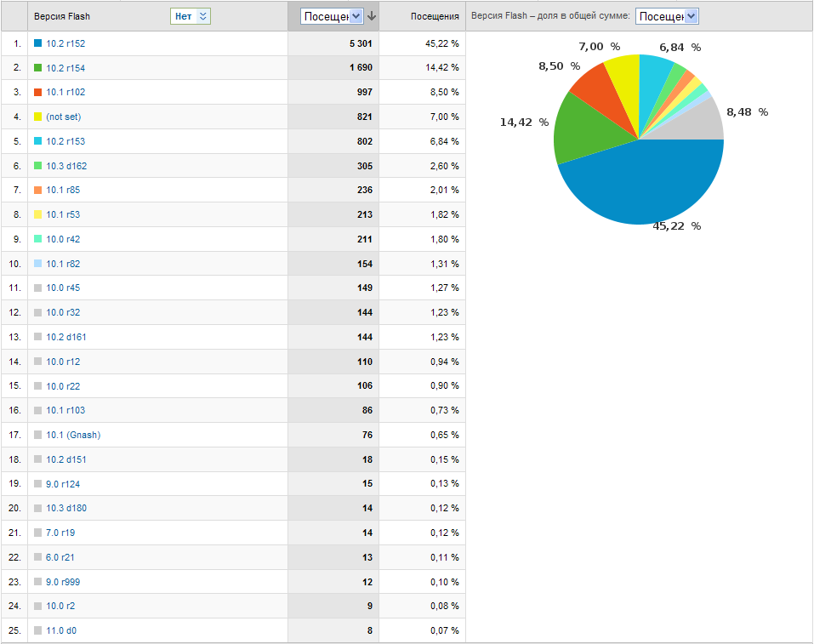814x644 pixels.
Task: Click the orange-red swatch beside 10.1 r102
Action: pyautogui.click(x=37, y=92)
